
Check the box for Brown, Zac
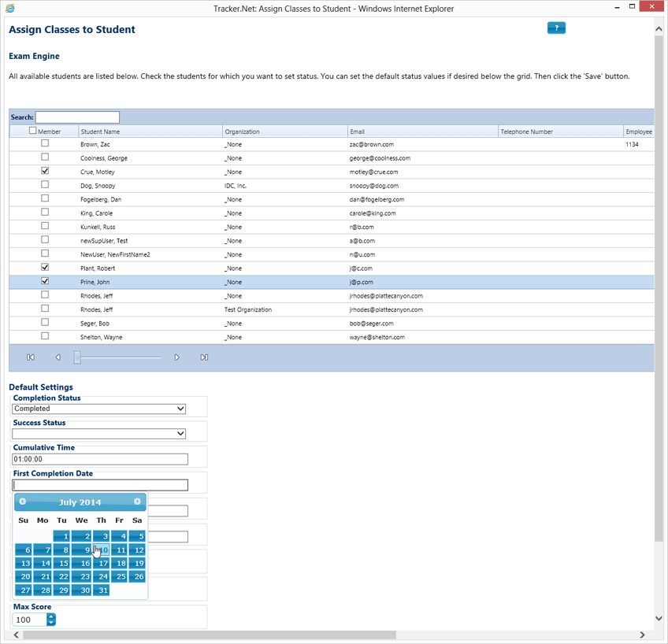click(45, 143)
